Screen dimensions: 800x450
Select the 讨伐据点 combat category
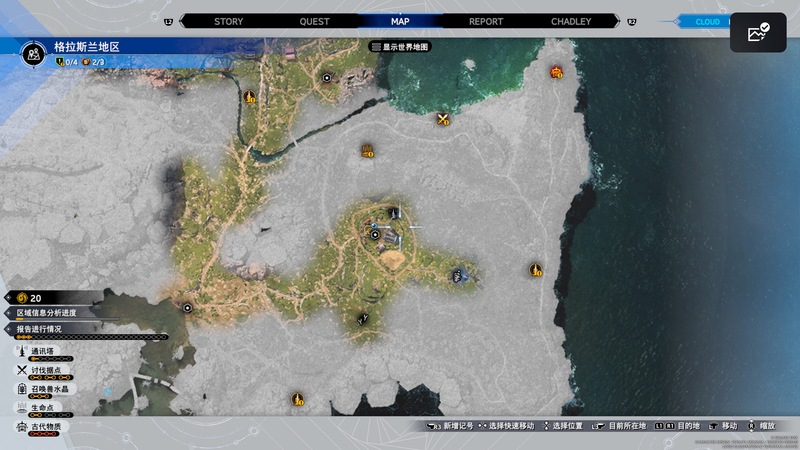[45, 371]
